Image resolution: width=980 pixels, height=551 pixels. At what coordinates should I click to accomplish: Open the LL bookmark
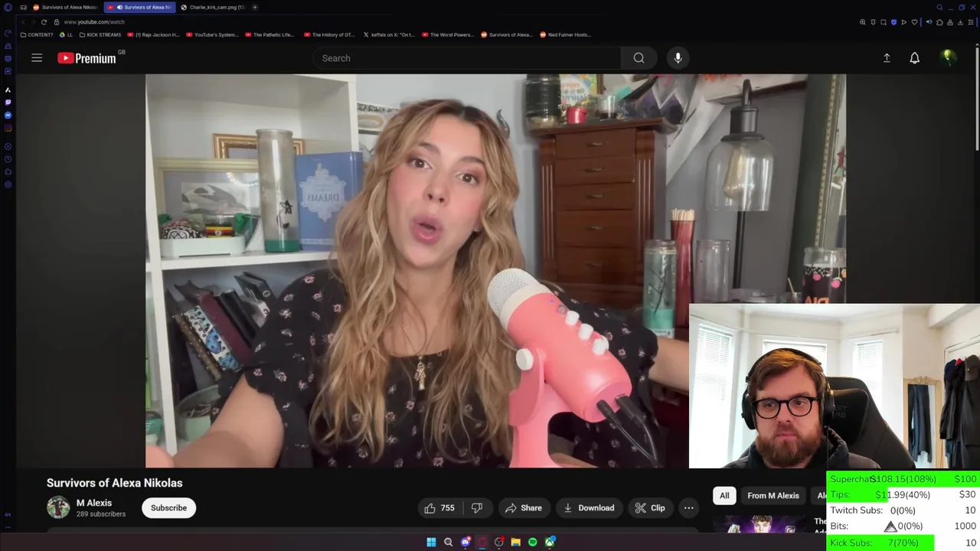coord(66,34)
